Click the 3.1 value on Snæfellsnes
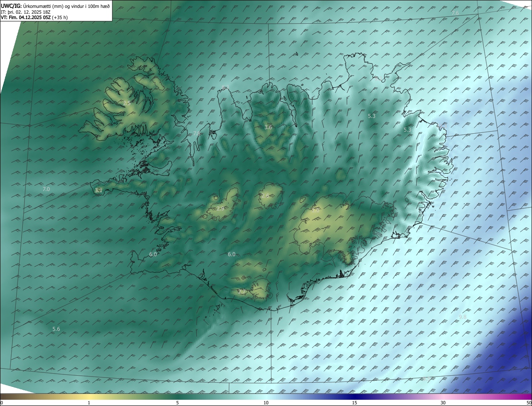The width and height of the screenshot is (532, 406). pyautogui.click(x=99, y=190)
